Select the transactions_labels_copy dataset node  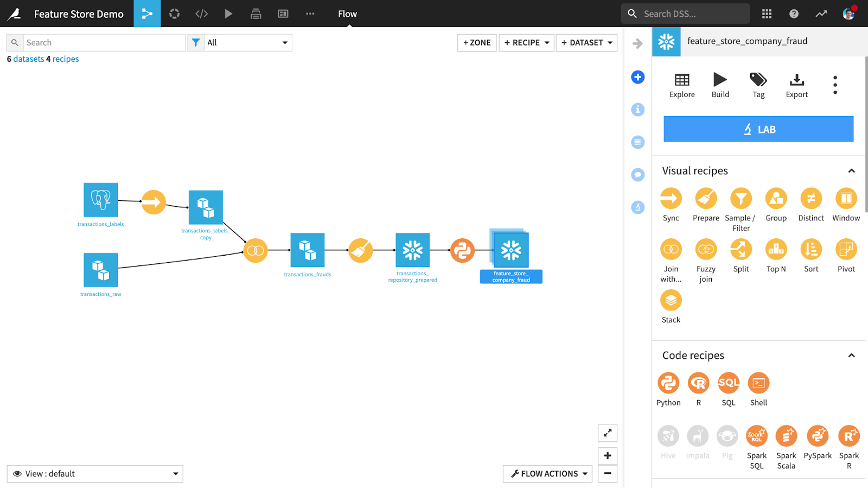click(x=206, y=207)
